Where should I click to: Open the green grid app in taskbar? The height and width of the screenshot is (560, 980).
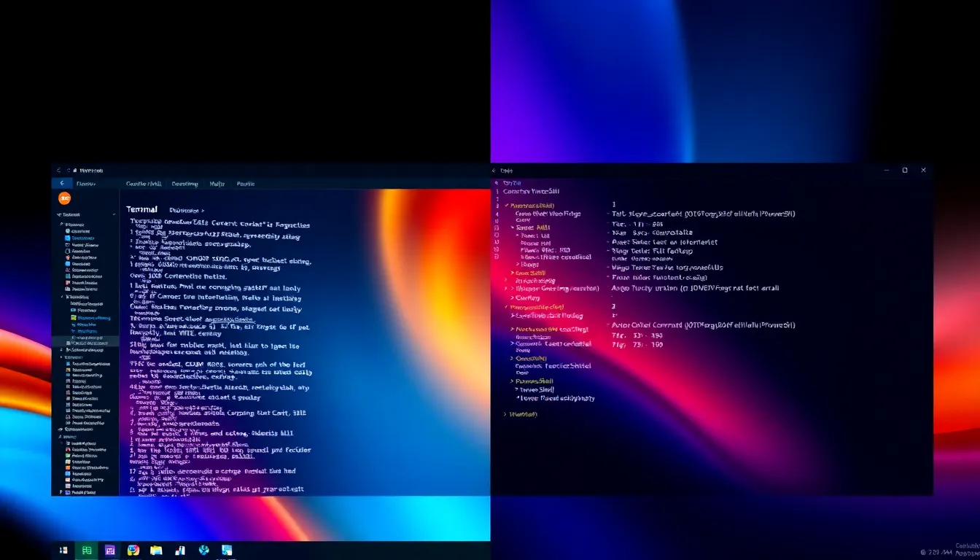[87, 551]
